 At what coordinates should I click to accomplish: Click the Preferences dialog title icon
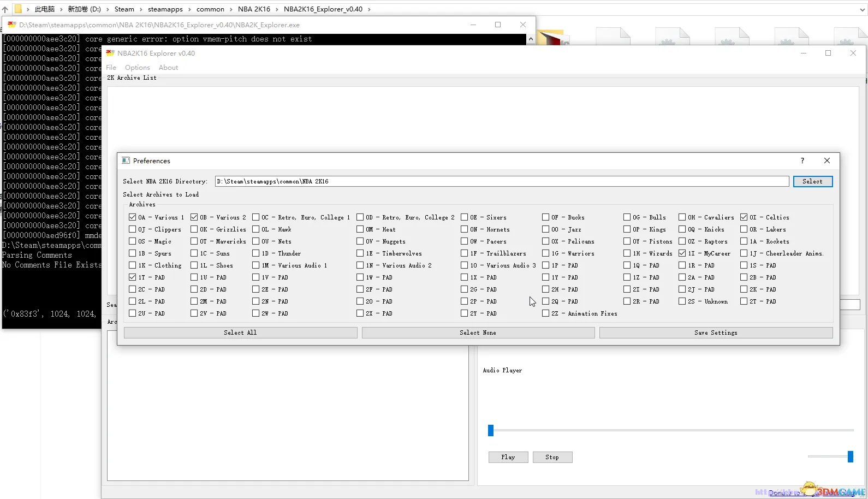coord(126,161)
